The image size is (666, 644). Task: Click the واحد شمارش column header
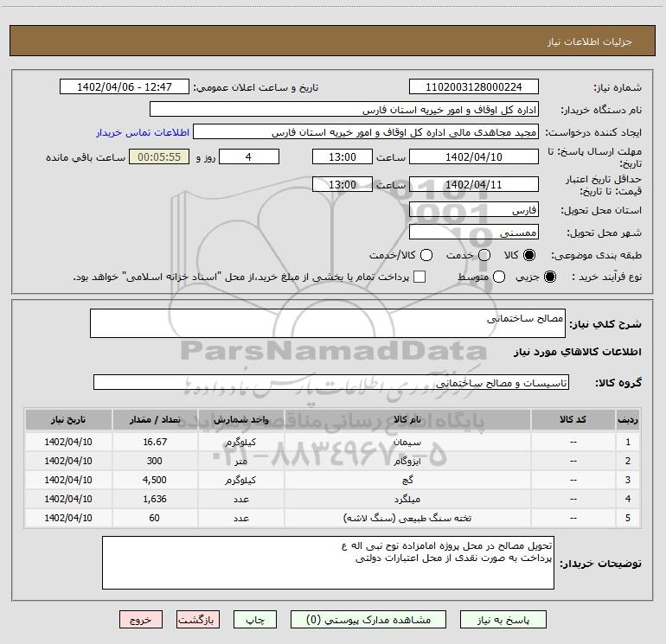tap(240, 419)
